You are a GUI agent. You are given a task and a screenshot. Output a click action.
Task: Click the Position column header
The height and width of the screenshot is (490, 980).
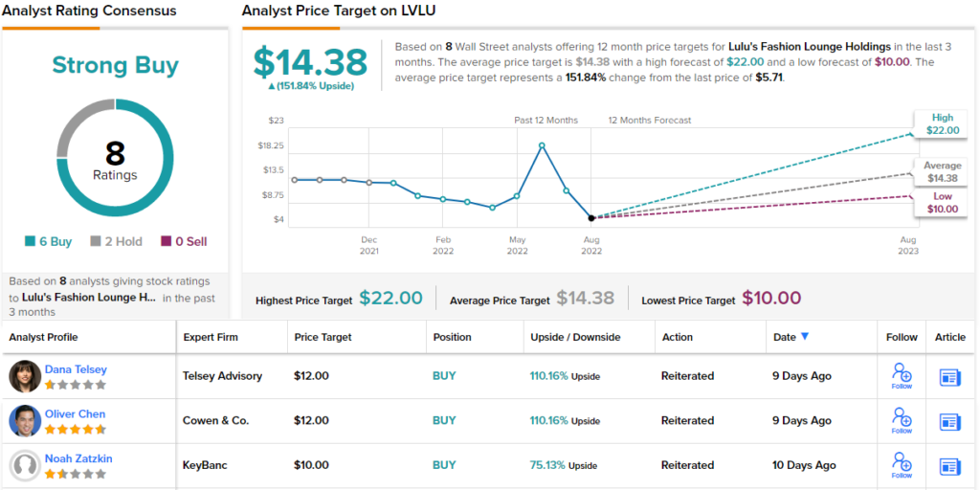pos(452,337)
